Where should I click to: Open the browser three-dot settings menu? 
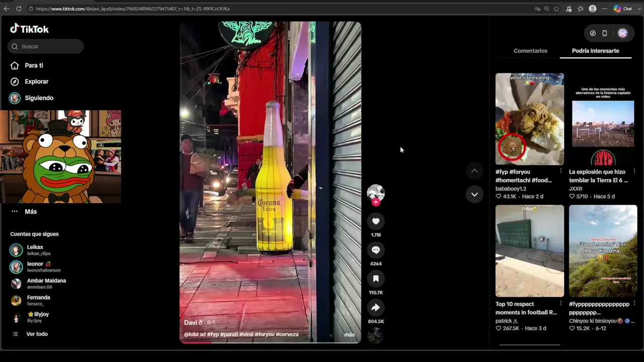tap(604, 9)
